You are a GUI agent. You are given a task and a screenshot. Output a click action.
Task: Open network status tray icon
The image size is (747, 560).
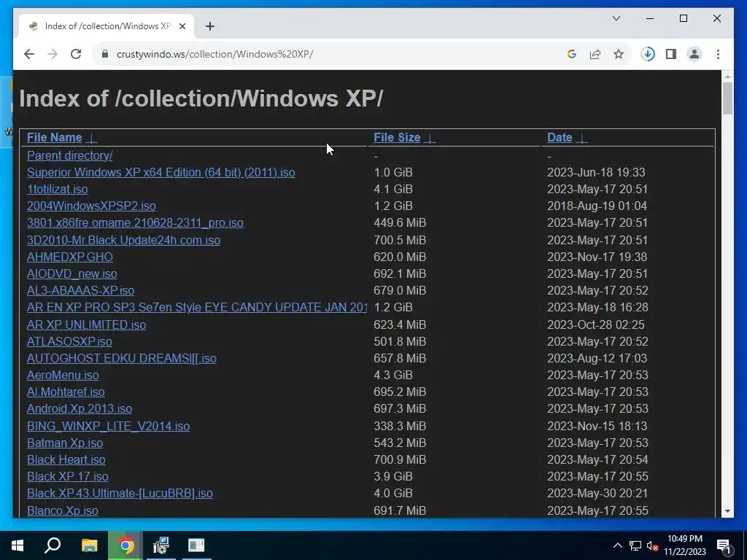pos(635,545)
